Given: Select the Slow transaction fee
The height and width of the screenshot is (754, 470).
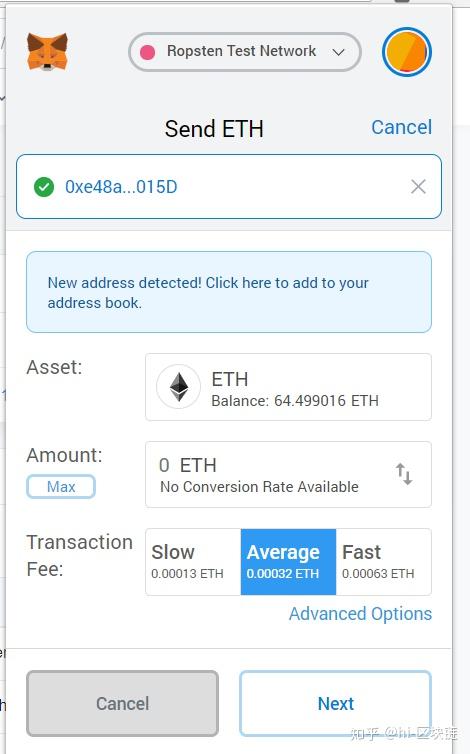Looking at the screenshot, I should pyautogui.click(x=193, y=562).
